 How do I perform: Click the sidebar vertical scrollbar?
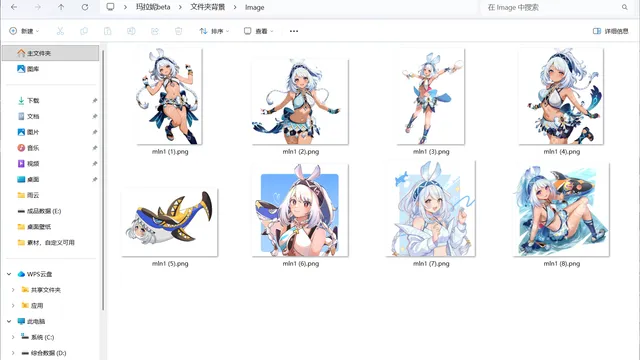point(103,180)
